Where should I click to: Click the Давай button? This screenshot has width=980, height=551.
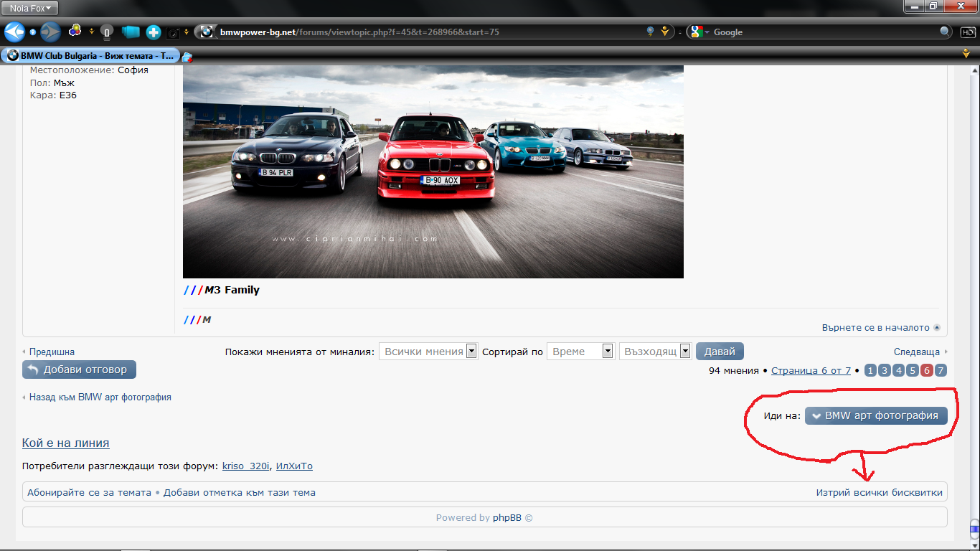tap(720, 351)
